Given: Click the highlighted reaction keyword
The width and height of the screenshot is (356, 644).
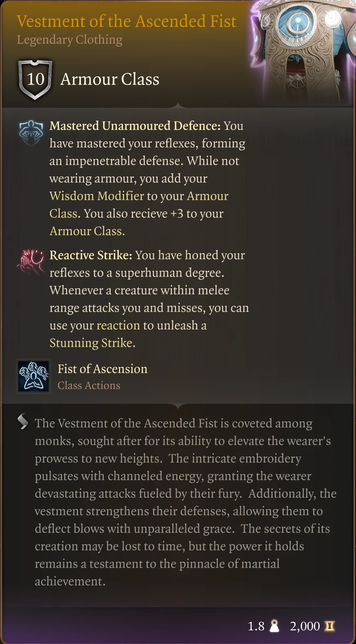Looking at the screenshot, I should click(118, 325).
